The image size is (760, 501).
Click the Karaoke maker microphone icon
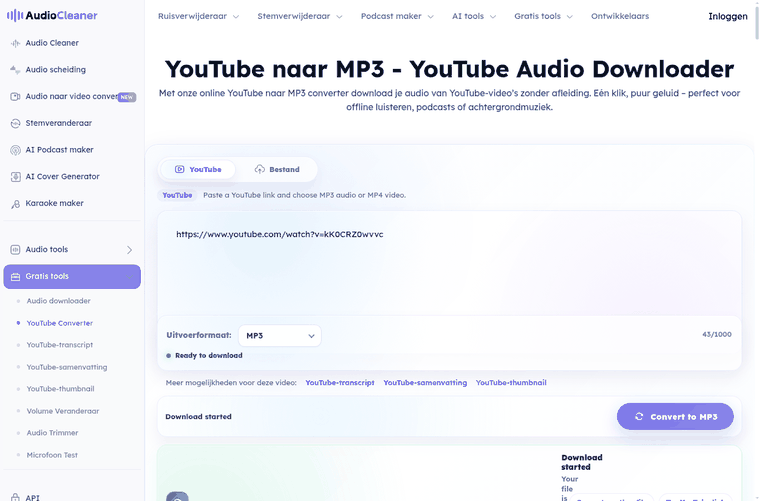(15, 204)
